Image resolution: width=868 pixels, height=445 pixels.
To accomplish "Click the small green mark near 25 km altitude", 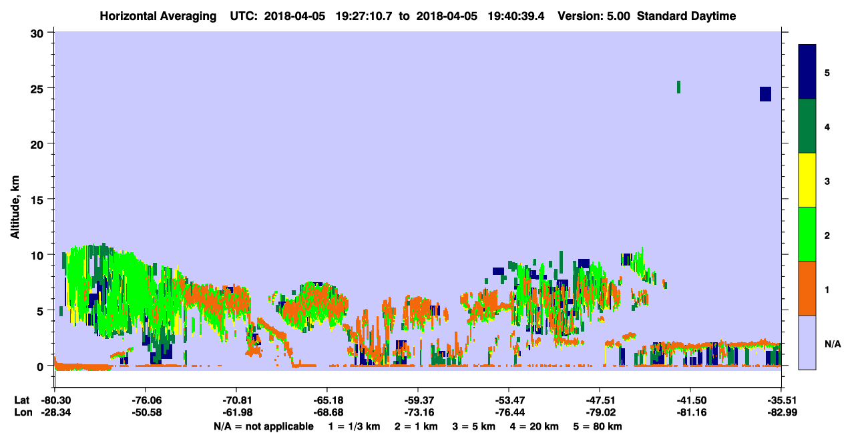I will (679, 87).
